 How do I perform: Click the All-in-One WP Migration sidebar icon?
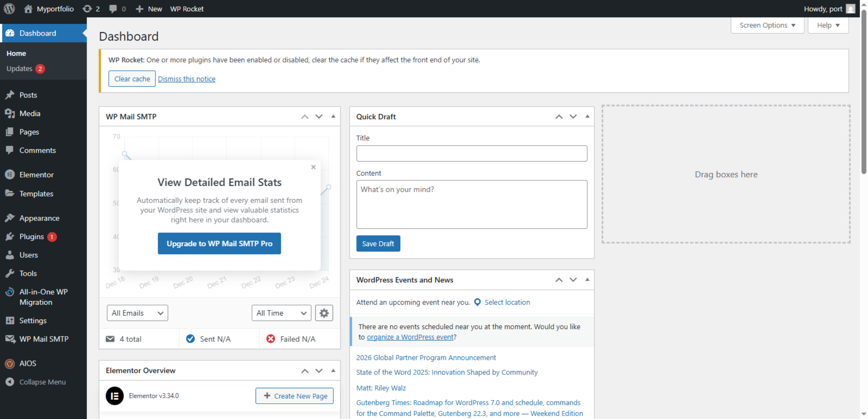[x=10, y=292]
